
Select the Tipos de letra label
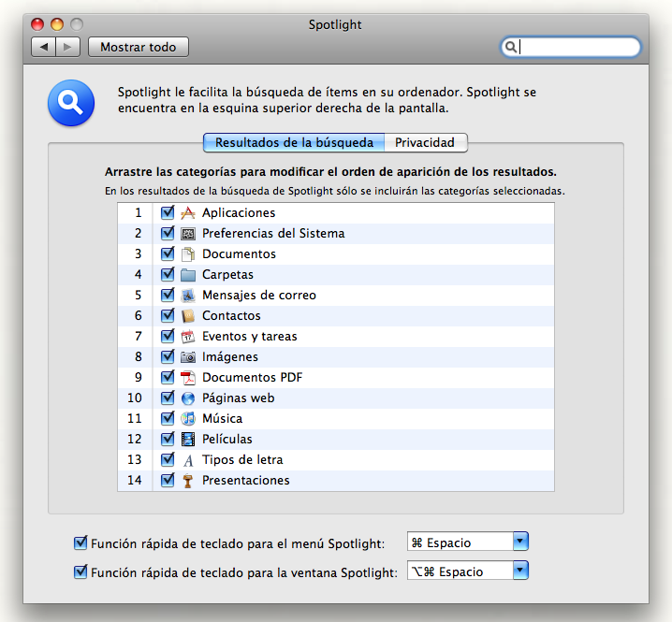[242, 459]
